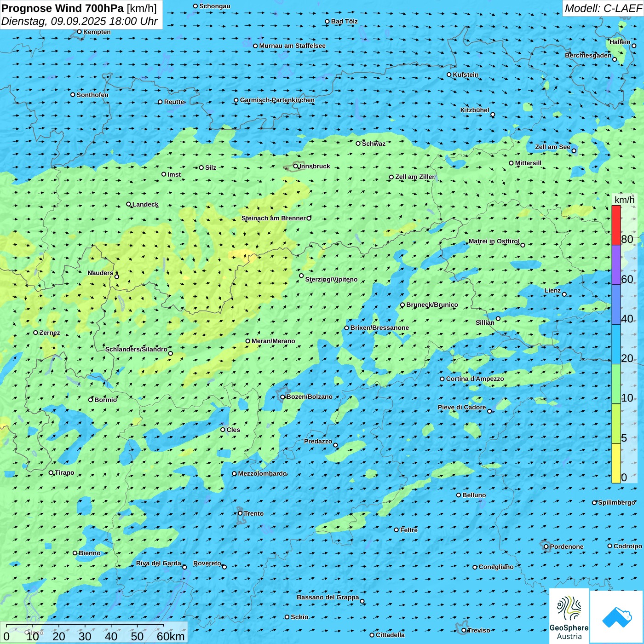Click the 'Matrei in Osttirol' label
This screenshot has height=644, width=644.
tap(494, 241)
